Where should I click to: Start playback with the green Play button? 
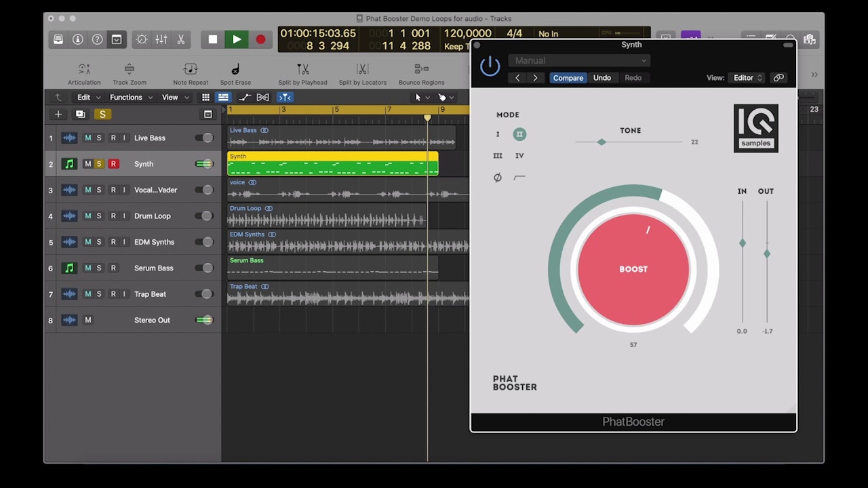click(237, 39)
